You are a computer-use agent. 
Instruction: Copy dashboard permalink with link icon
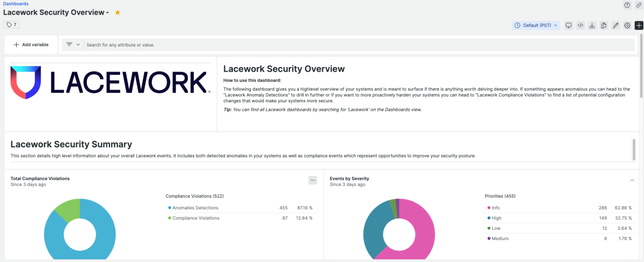[638, 5]
